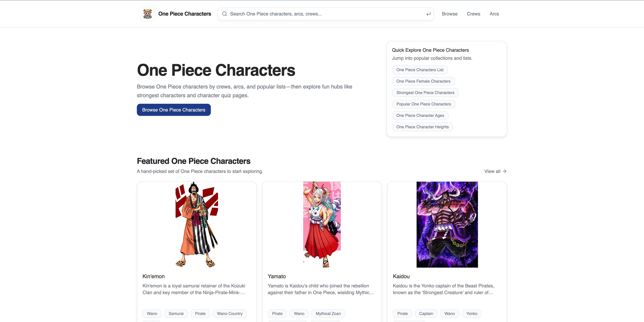Screen dimensions: 644x322
Task: Open the Arcs navigation item
Action: [494, 14]
